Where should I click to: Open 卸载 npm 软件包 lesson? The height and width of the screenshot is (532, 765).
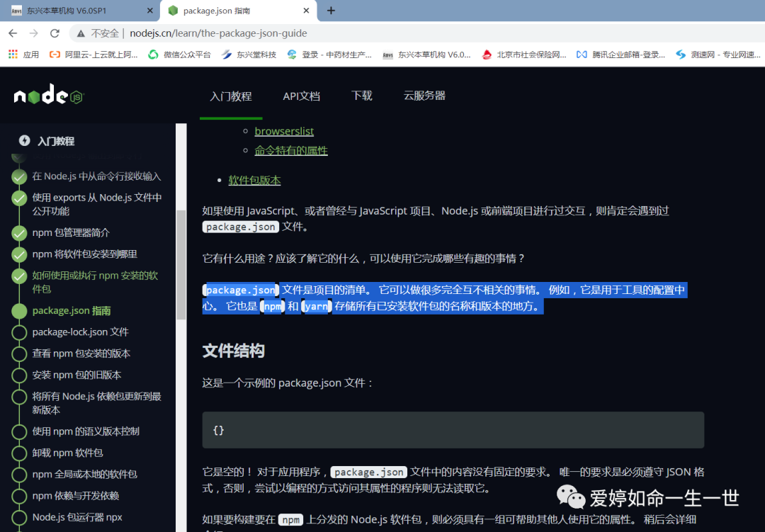(x=68, y=453)
